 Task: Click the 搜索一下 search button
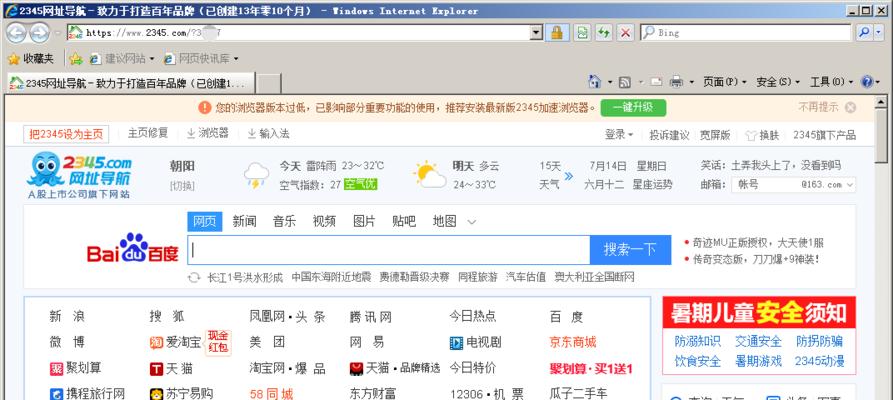point(630,250)
